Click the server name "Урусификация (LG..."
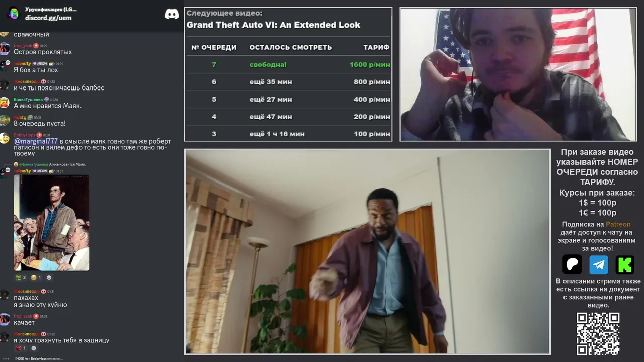 click(x=51, y=9)
